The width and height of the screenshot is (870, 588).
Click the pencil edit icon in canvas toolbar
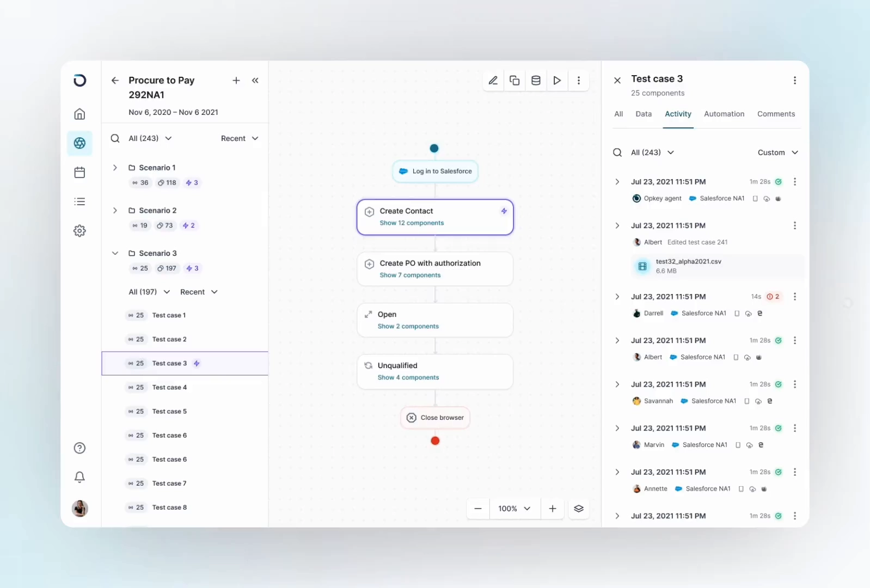(x=493, y=81)
